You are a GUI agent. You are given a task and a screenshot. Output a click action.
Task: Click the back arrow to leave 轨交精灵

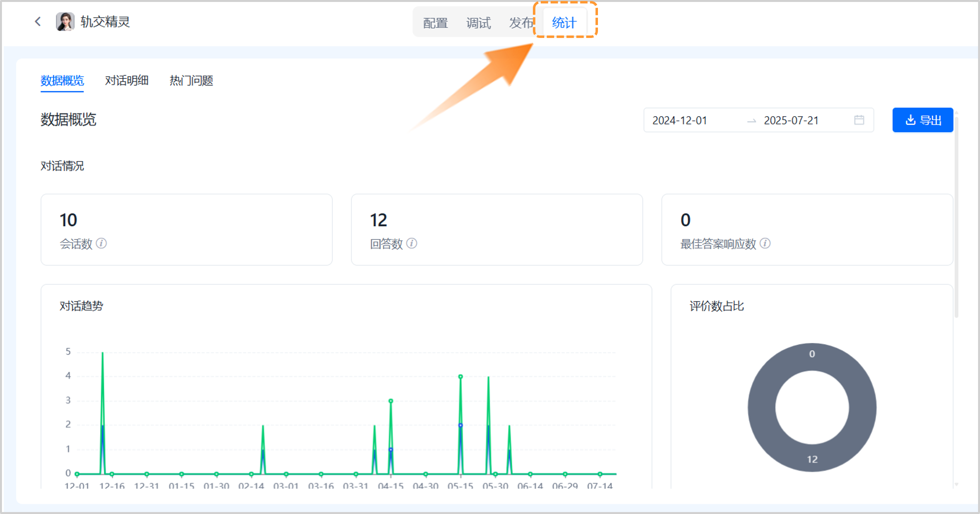point(38,21)
